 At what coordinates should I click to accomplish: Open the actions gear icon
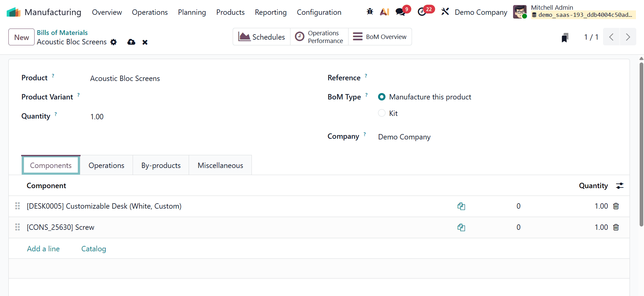[113, 42]
